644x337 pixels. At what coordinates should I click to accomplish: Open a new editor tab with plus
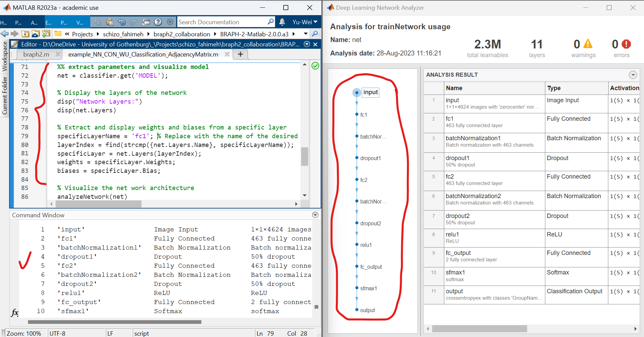240,54
